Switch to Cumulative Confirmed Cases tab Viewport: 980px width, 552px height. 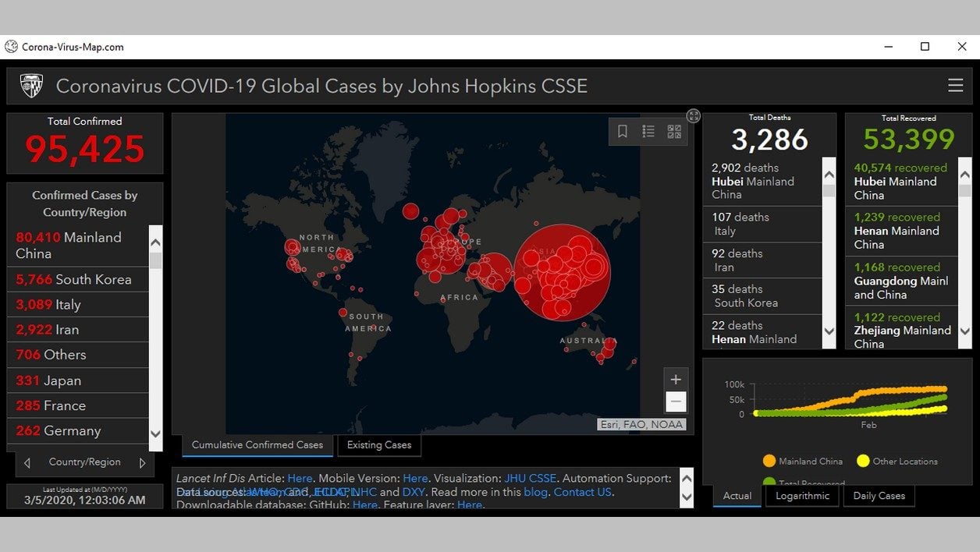click(257, 445)
